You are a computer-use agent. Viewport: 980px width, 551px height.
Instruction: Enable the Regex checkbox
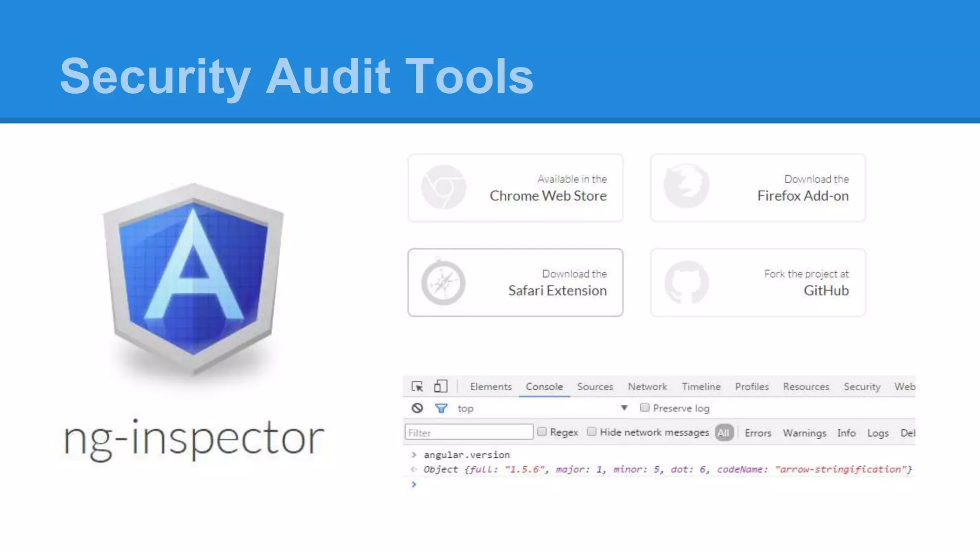542,431
